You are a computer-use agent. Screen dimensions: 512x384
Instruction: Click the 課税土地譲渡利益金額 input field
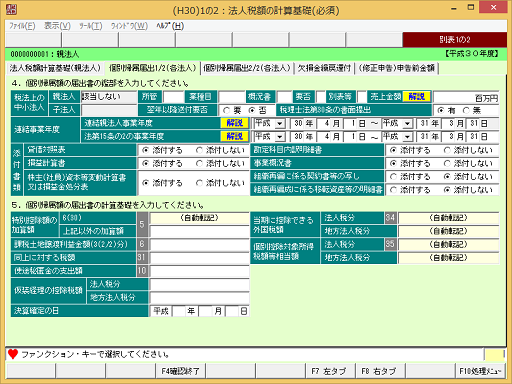pos(199,244)
